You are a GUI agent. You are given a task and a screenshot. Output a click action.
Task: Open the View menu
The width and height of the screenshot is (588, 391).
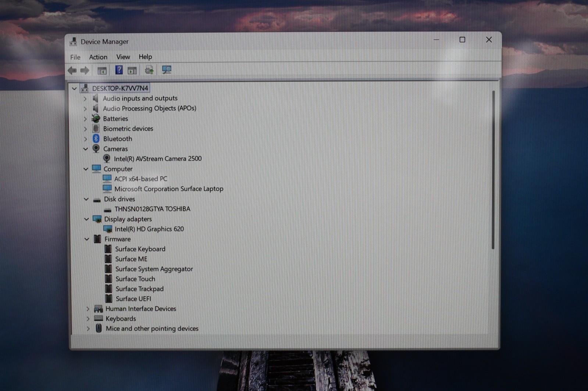point(123,57)
